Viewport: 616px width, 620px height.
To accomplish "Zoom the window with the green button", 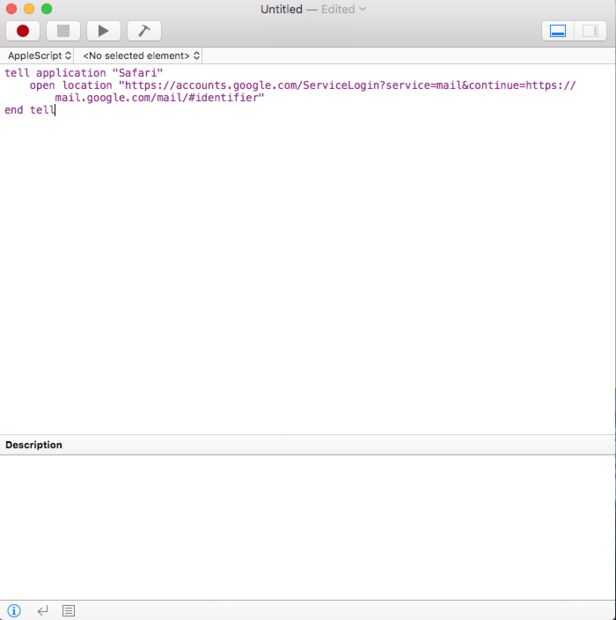I will 47,9.
